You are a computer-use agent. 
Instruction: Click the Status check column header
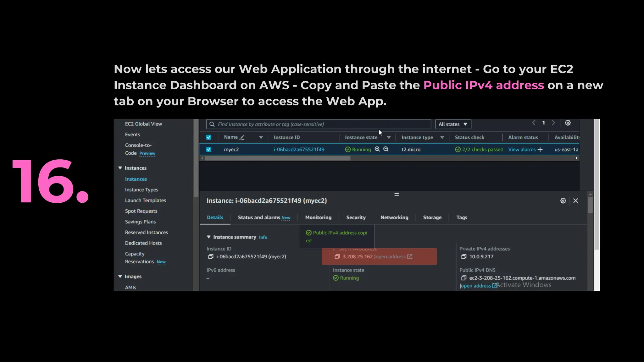(469, 137)
